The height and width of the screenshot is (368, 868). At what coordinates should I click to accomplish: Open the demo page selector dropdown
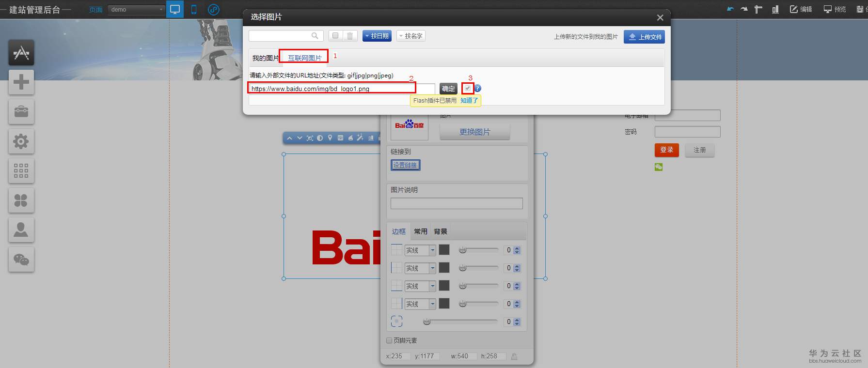point(136,10)
